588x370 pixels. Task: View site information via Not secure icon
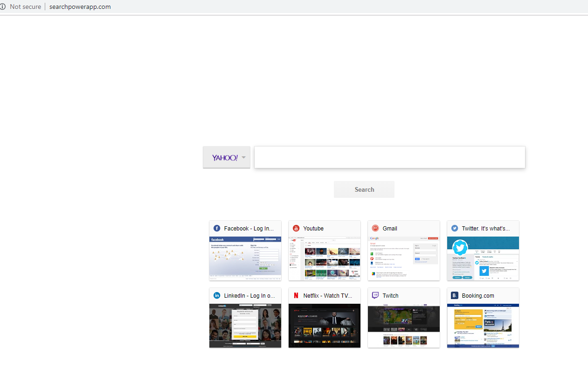pyautogui.click(x=3, y=7)
